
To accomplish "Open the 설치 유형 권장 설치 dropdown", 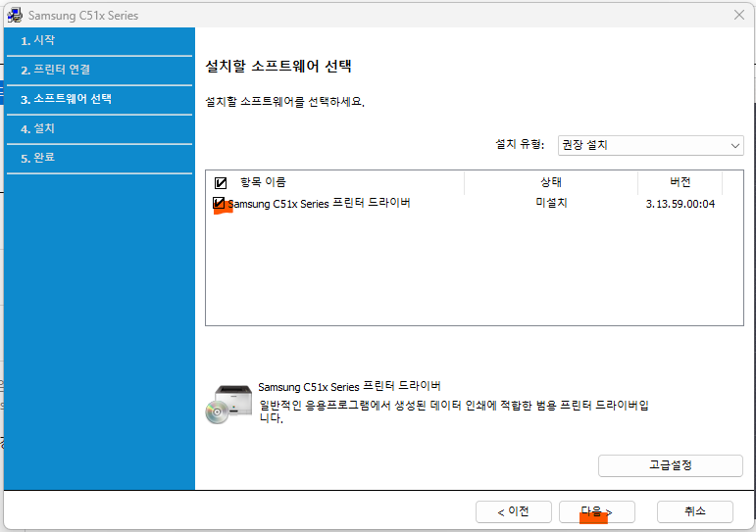I will (650, 145).
